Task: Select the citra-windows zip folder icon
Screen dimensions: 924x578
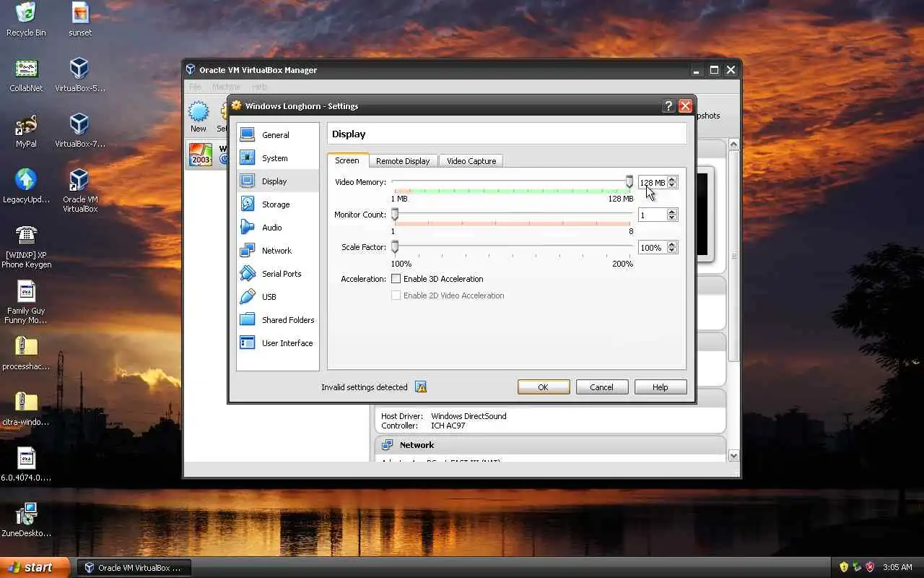Action: point(26,409)
